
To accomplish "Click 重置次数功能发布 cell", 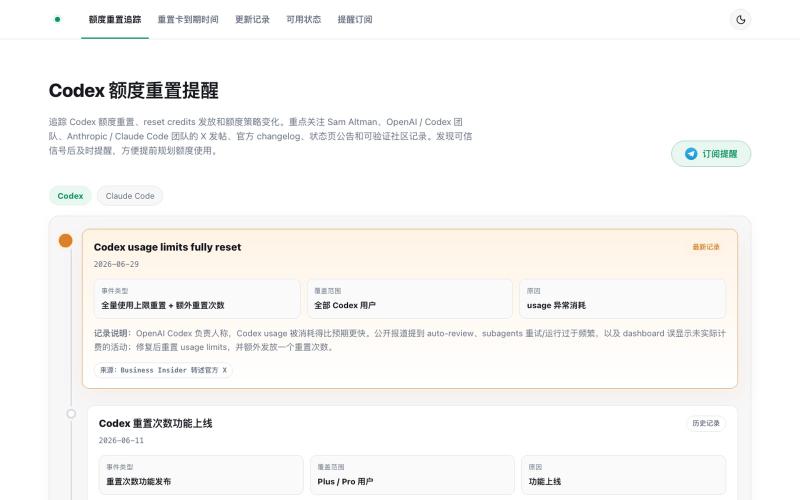I will 201,475.
